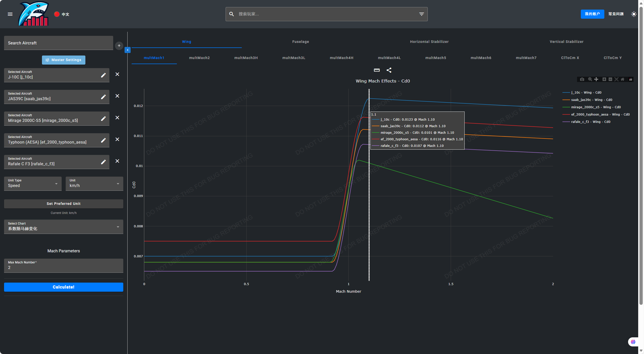Open Master Settings
The height and width of the screenshot is (354, 644).
[x=64, y=60]
